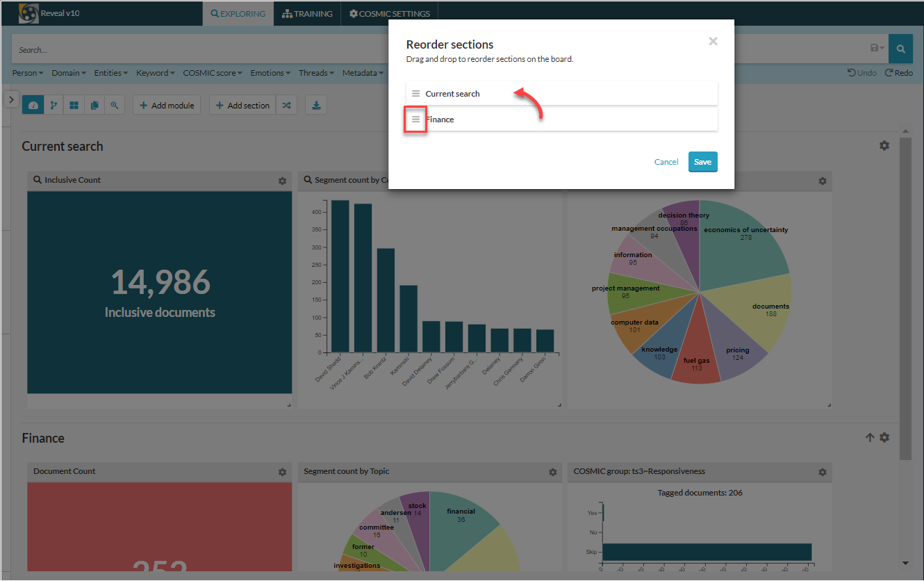Open the documents copy view icon
Image resolution: width=924 pixels, height=581 pixels.
click(94, 106)
